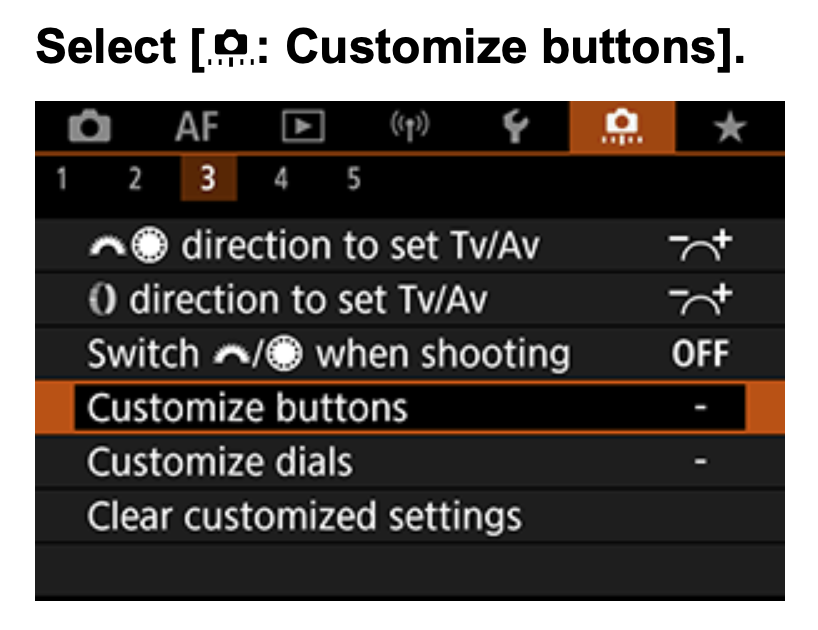Open the Playback tab icon
Viewport: 818px width, 630px height.
point(303,126)
